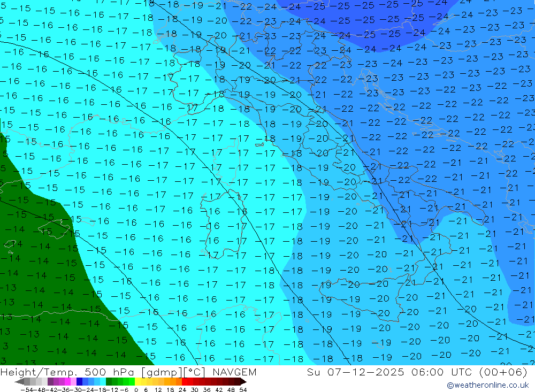Click the (00+06) forecast run label
535x392 pixels.
[x=503, y=372]
